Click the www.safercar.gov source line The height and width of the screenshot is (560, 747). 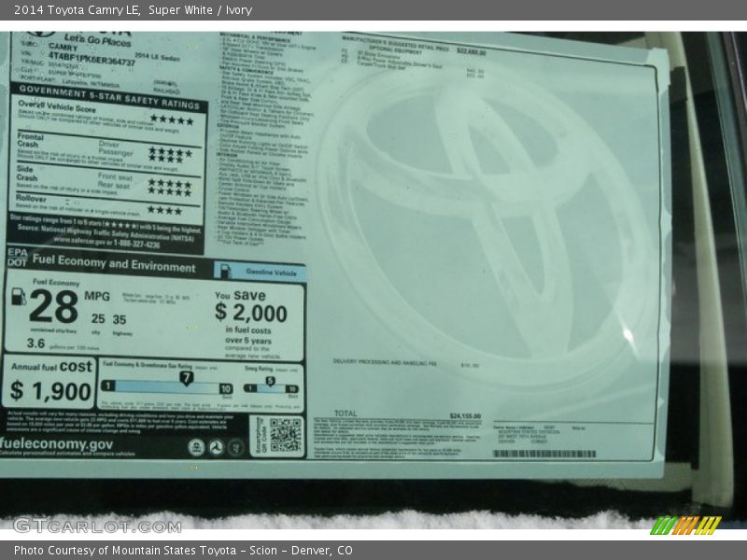(106, 244)
